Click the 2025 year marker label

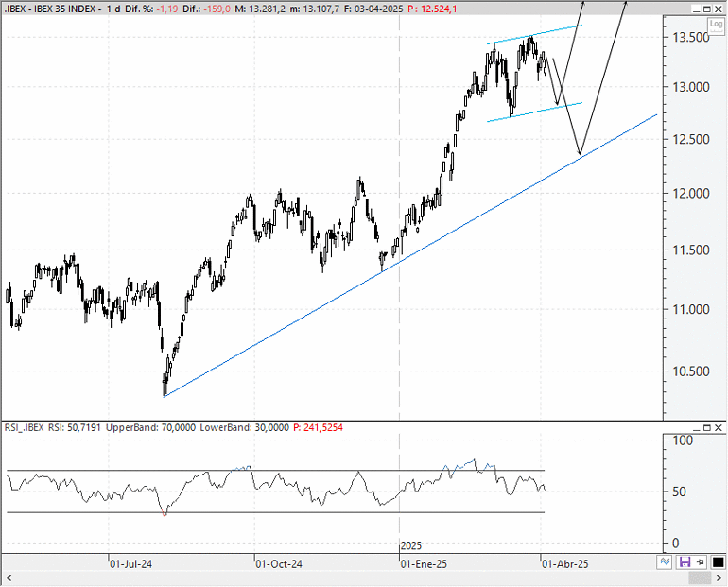point(411,545)
